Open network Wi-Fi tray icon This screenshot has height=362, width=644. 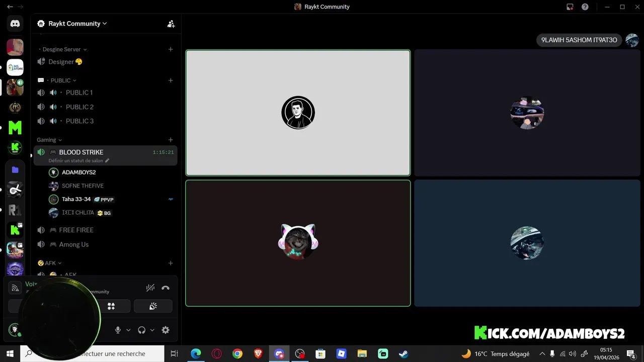click(562, 353)
